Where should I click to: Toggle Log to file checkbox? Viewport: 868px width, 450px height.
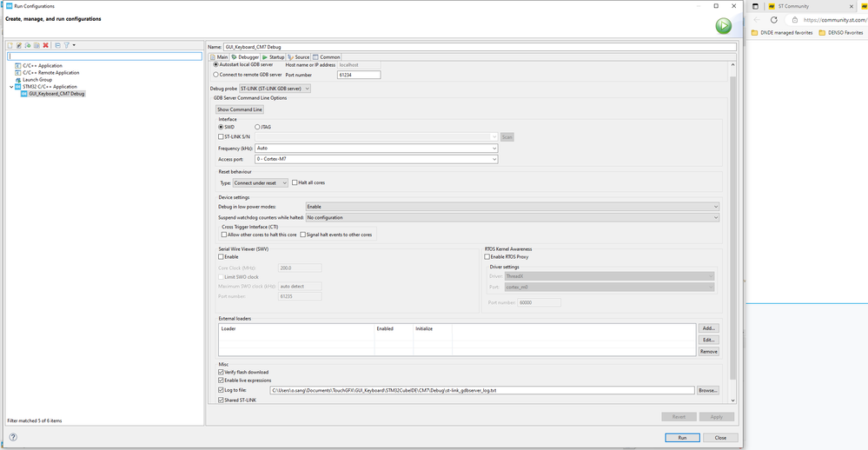[x=221, y=390]
